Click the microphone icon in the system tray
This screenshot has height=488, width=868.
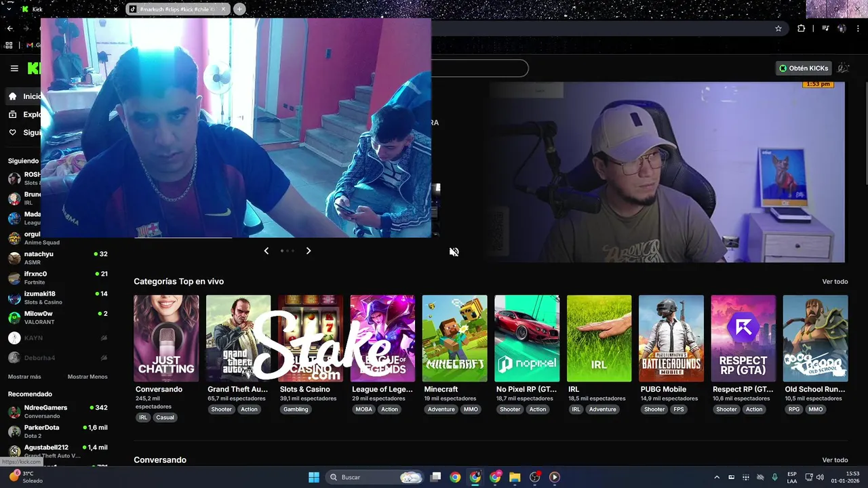pos(774,477)
